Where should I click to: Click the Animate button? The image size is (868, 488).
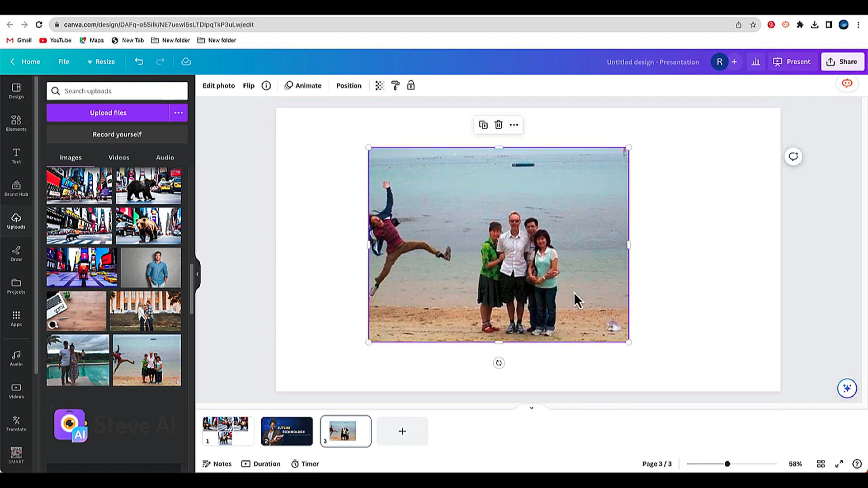(x=303, y=85)
